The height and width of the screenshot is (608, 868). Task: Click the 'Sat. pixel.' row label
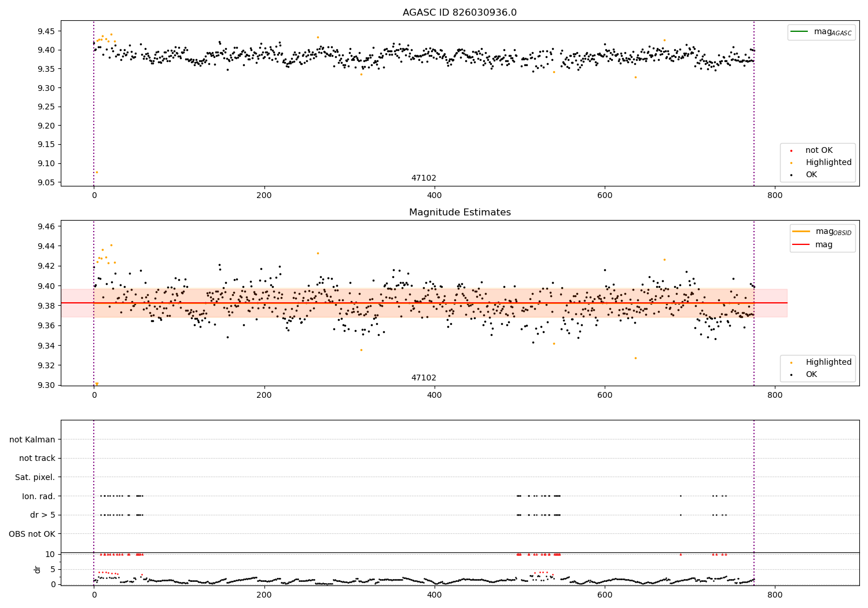[35, 477]
